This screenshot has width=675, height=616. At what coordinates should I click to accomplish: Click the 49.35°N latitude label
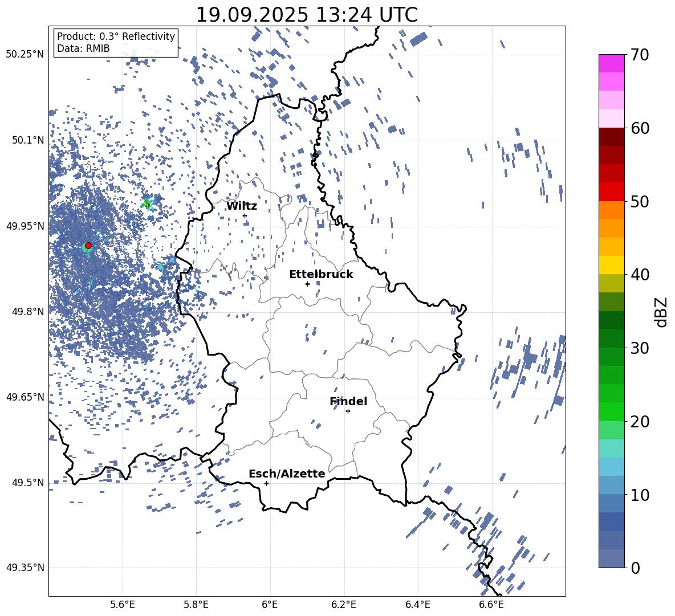[25, 568]
